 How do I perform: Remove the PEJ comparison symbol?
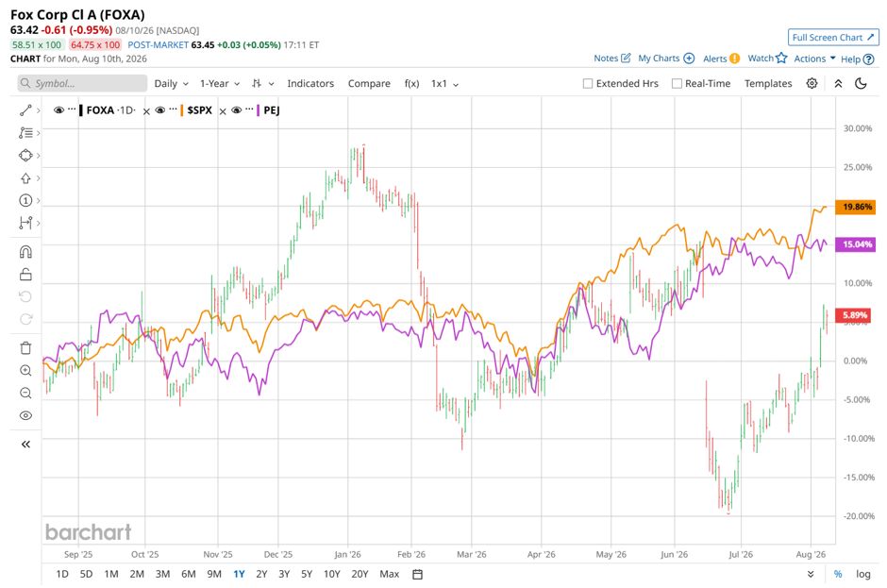(223, 111)
